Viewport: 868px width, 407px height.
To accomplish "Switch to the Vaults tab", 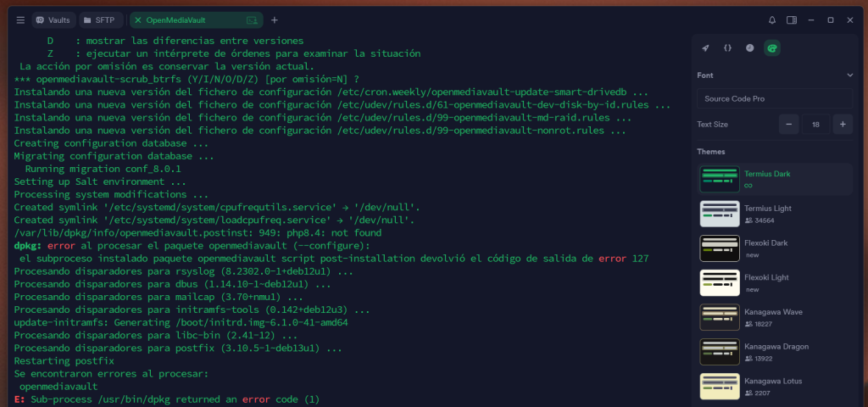I will point(53,20).
